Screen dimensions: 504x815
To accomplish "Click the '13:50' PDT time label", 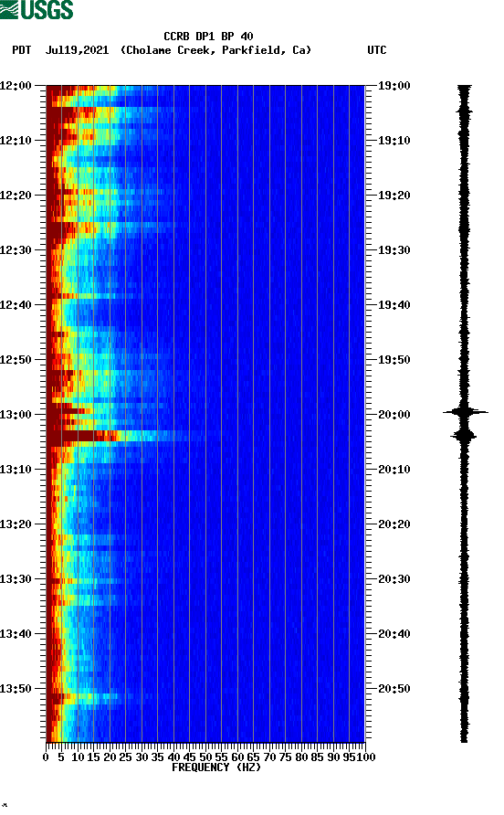I will pos(16,689).
